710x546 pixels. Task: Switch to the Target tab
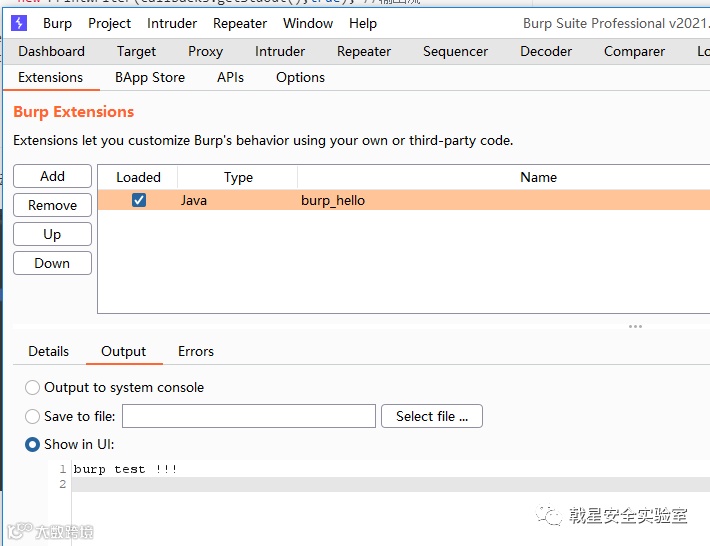click(x=136, y=52)
